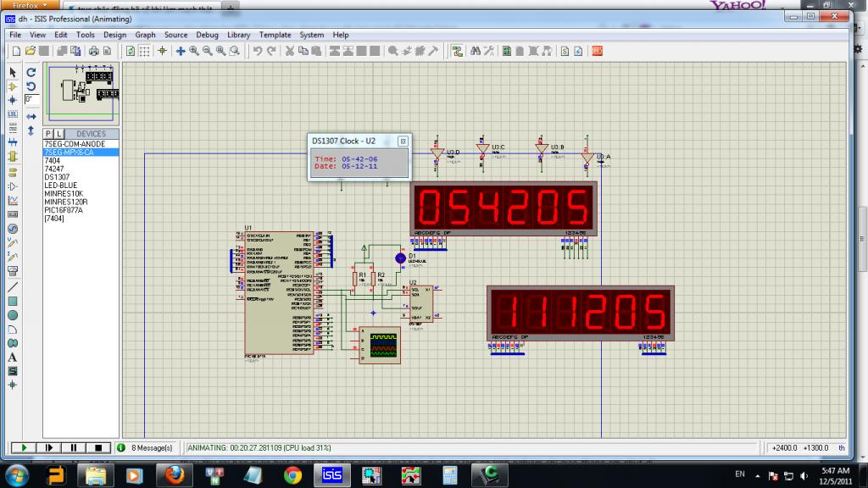This screenshot has width=868, height=488.
Task: Toggle Wire Auto Router button
Action: tap(456, 51)
